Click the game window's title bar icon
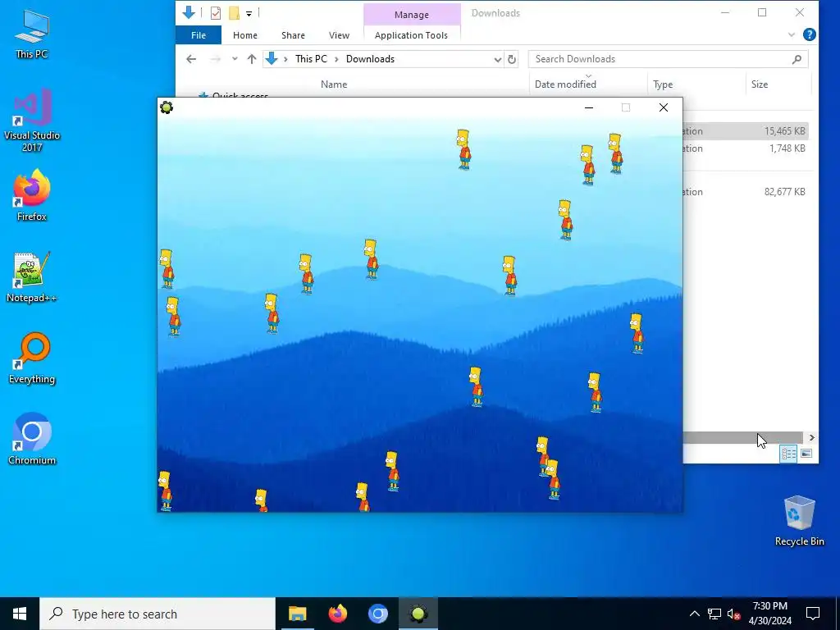This screenshot has height=630, width=840. 167,107
